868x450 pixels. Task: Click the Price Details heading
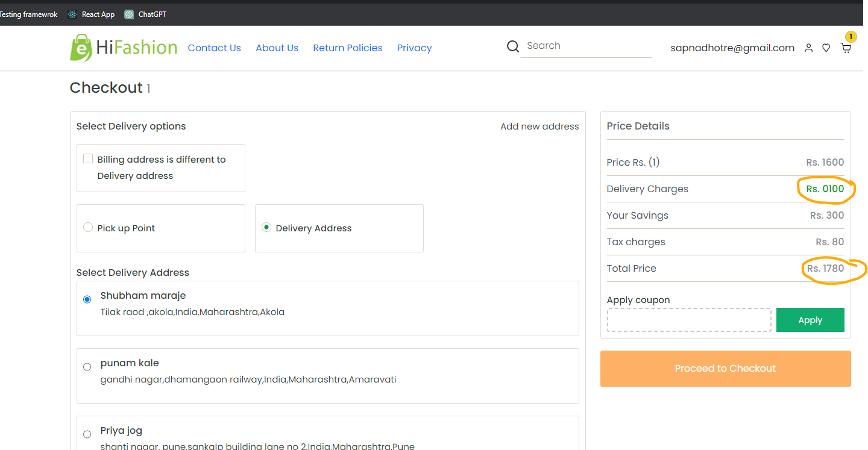pos(638,127)
